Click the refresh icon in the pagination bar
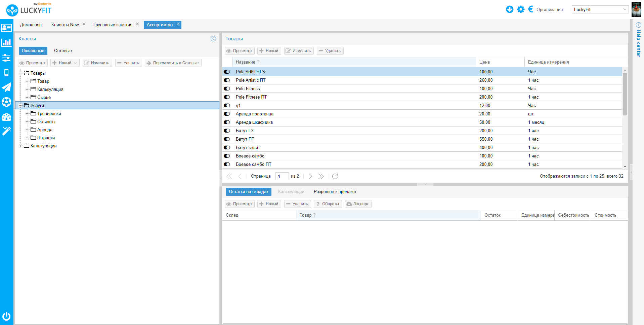 click(335, 176)
